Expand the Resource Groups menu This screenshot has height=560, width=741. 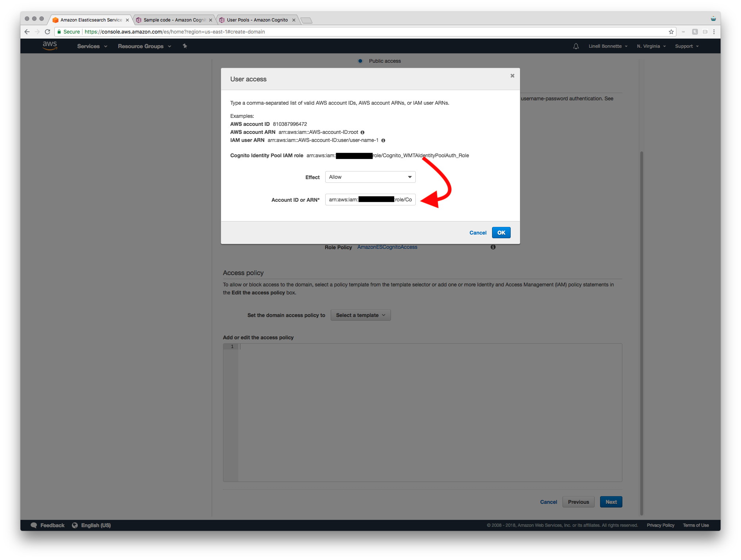144,46
